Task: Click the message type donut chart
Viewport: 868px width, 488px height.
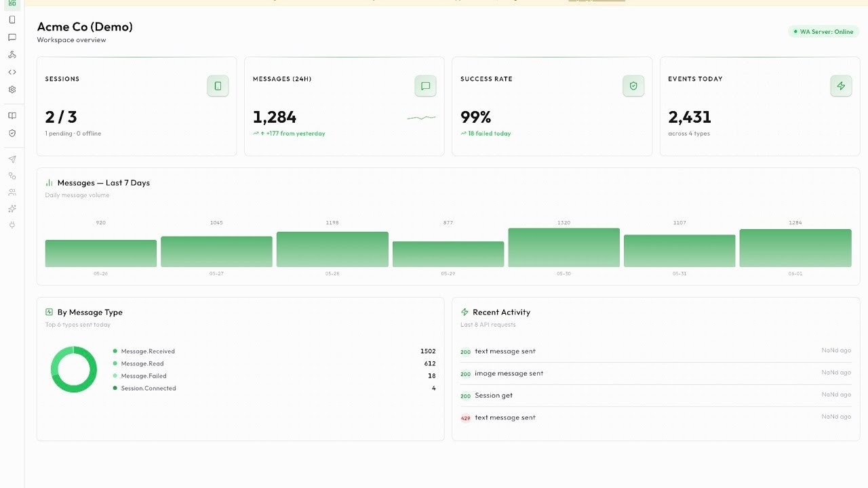Action: point(74,369)
